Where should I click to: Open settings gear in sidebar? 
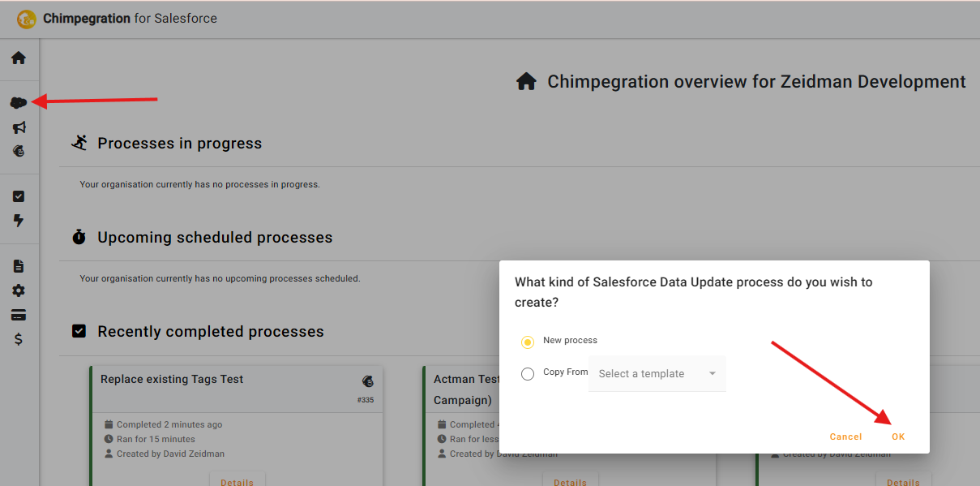[19, 290]
